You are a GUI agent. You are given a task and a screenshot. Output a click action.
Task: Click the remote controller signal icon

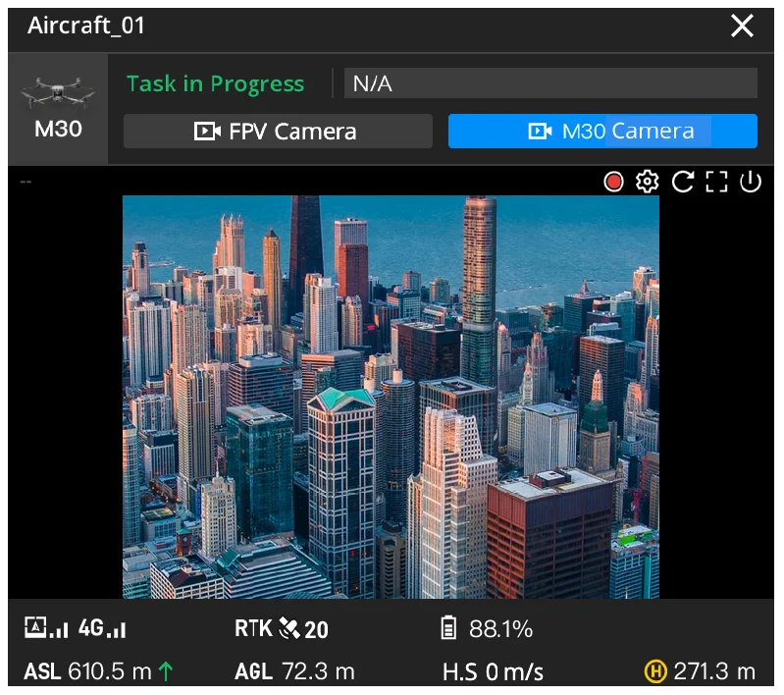(x=46, y=629)
